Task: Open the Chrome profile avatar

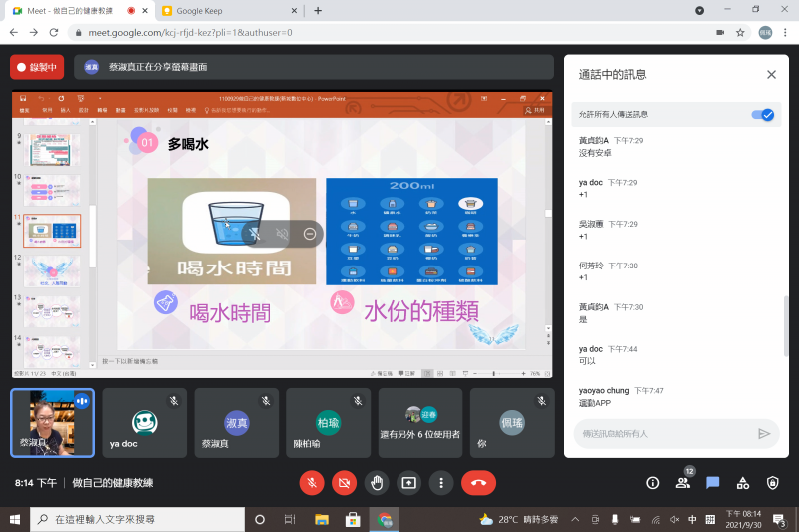Action: (x=765, y=33)
